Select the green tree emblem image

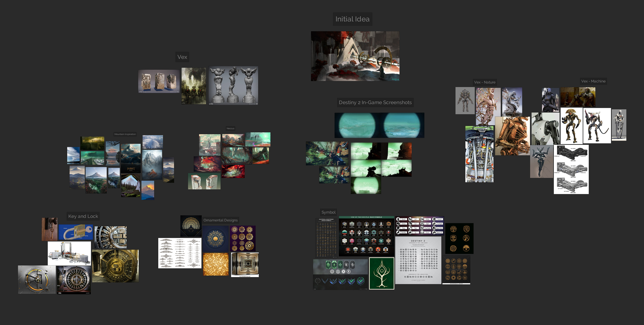click(382, 273)
